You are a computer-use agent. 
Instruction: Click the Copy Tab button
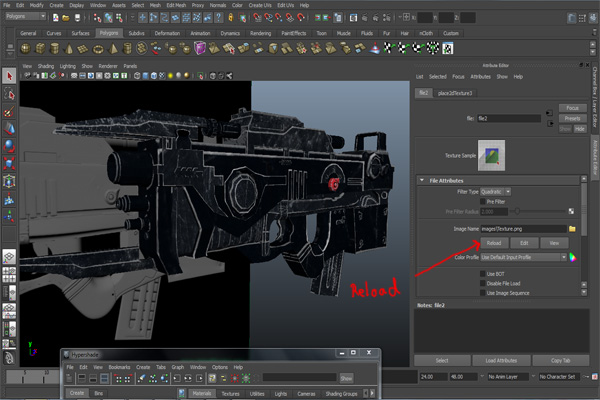pyautogui.click(x=561, y=361)
